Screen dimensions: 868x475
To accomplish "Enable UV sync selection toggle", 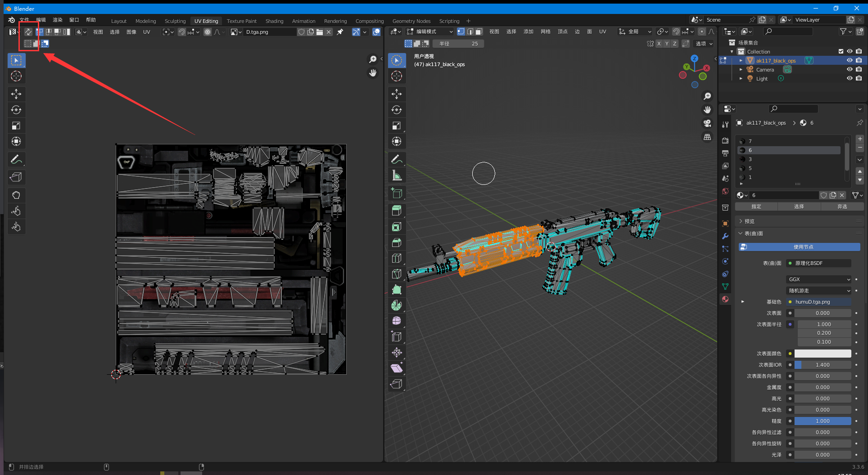I will [28, 32].
